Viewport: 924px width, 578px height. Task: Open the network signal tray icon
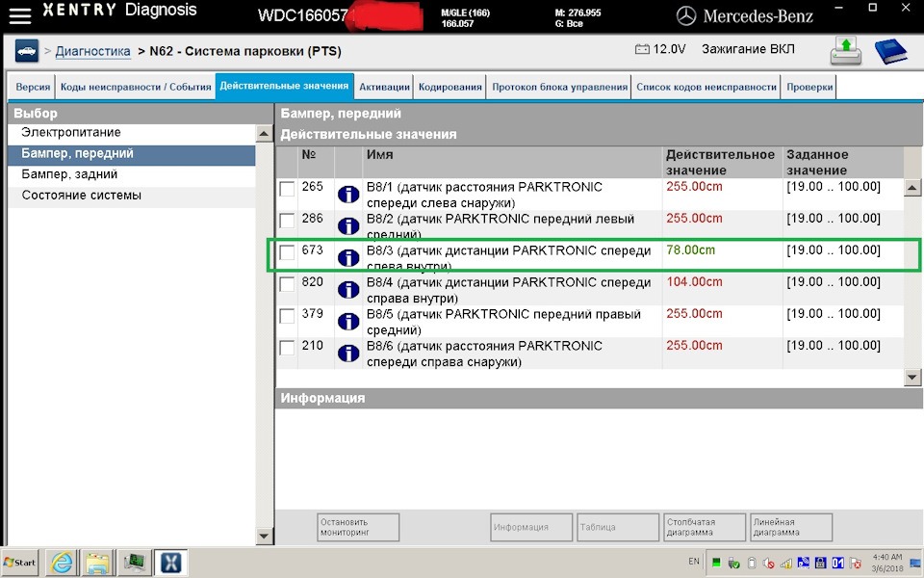pyautogui.click(x=786, y=563)
